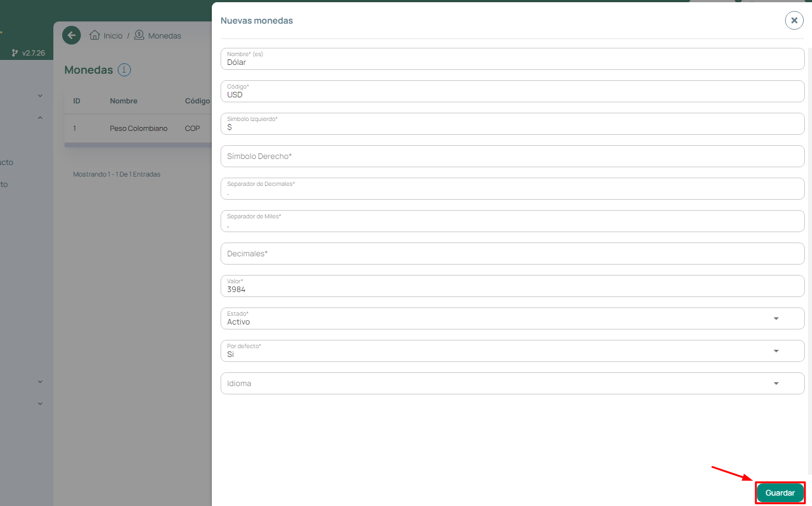Click the Monedas breadcrumb link
The width and height of the screenshot is (812, 506).
(x=164, y=36)
